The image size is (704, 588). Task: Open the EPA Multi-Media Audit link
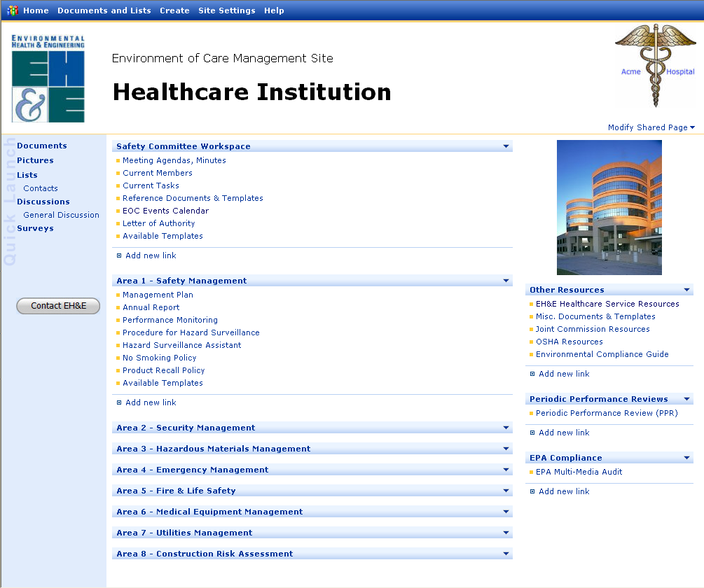coord(579,472)
